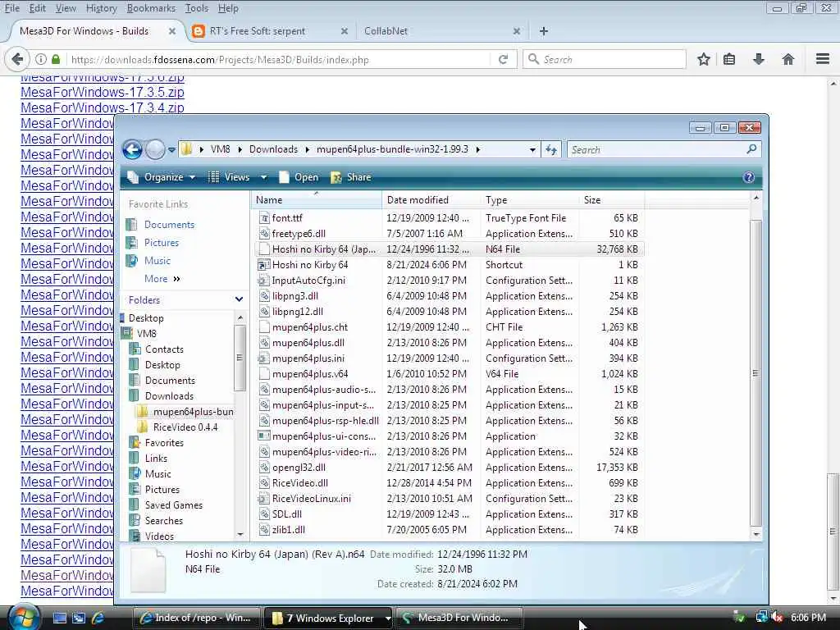Expand the VM8 breadcrumb arrow
Image resolution: width=840 pixels, height=630 pixels.
tap(240, 149)
